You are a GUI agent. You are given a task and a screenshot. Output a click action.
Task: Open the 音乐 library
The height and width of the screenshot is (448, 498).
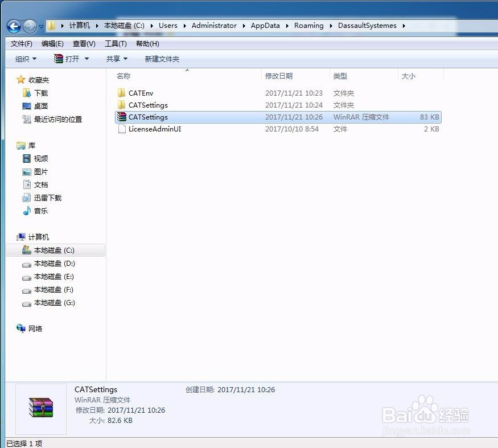pos(41,211)
